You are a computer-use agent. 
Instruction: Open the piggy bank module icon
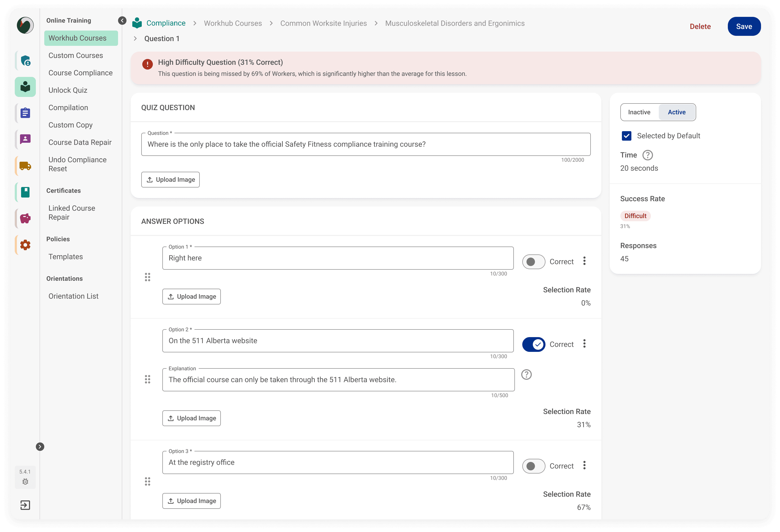25,218
